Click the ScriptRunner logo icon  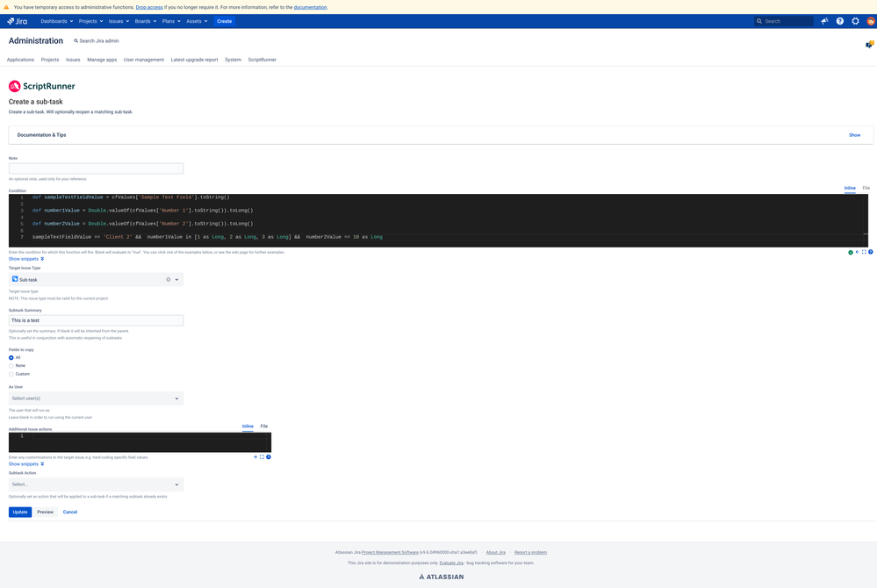(x=15, y=86)
